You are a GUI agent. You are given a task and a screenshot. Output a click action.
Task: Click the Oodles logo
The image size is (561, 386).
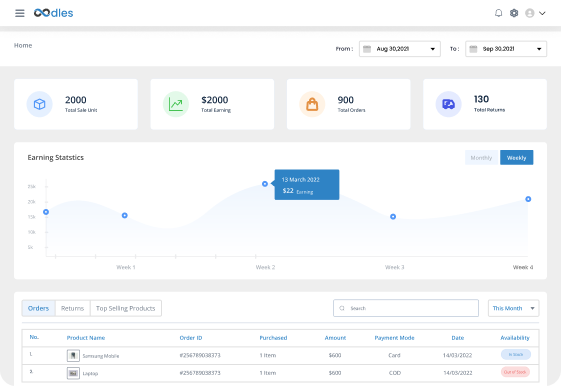coord(54,13)
